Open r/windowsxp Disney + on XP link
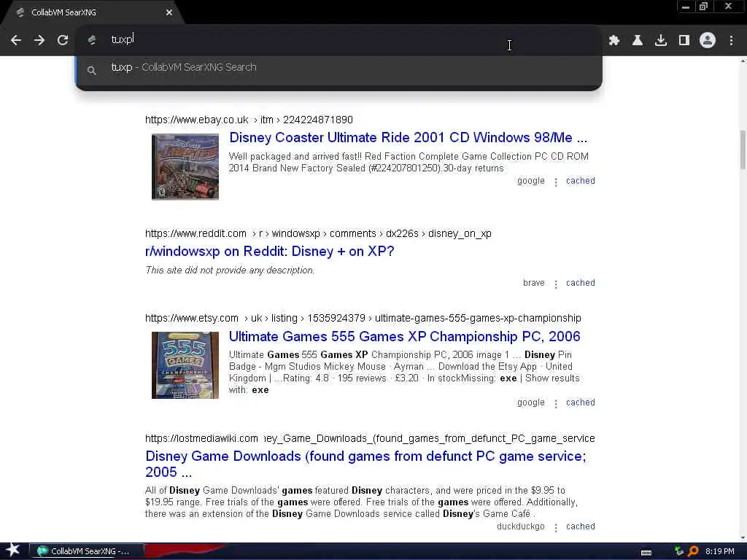The width and height of the screenshot is (747, 560). [270, 252]
